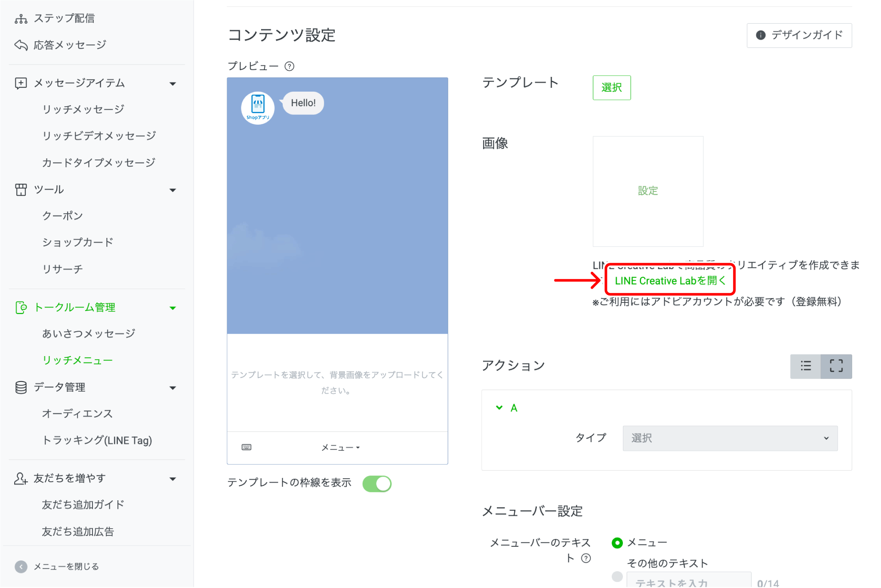Click the ステップ配信 sidebar icon
This screenshot has height=588, width=881.
[x=20, y=18]
